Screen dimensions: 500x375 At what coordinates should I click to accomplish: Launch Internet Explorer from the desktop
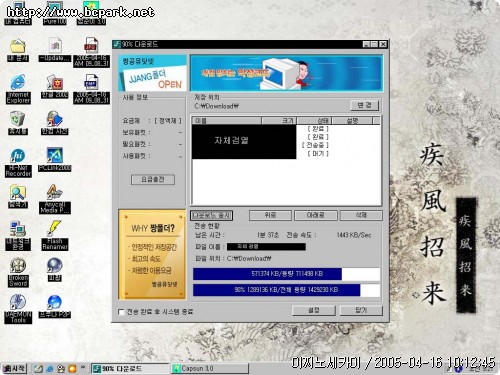pyautogui.click(x=18, y=89)
